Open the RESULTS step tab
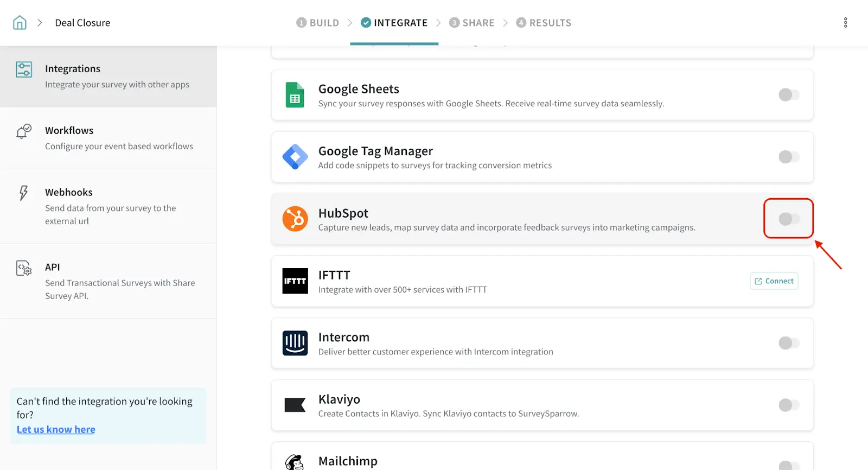The width and height of the screenshot is (868, 470). 544,23
